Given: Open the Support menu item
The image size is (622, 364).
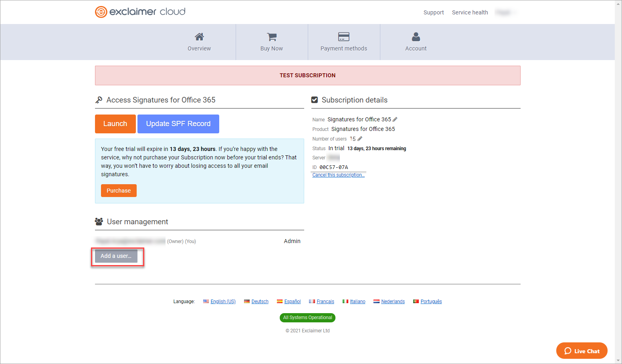Looking at the screenshot, I should (x=433, y=12).
